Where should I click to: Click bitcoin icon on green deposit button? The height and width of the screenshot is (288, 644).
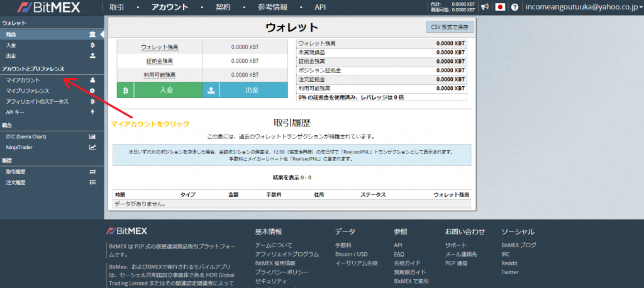point(125,91)
